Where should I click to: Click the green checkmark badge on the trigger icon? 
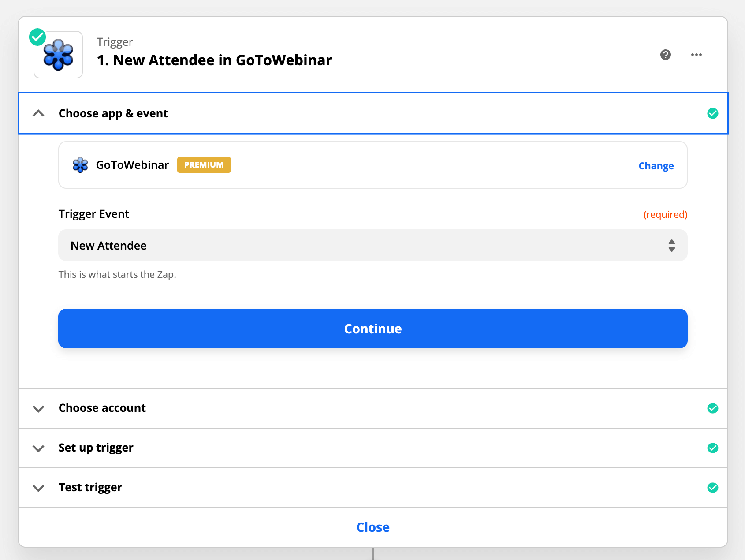coord(37,37)
